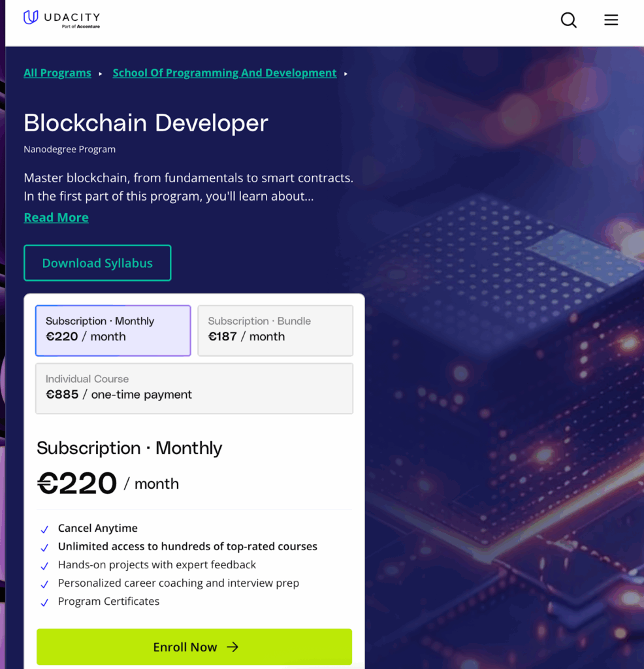This screenshot has height=669, width=644.
Task: Open the hamburger navigation menu
Action: (611, 20)
